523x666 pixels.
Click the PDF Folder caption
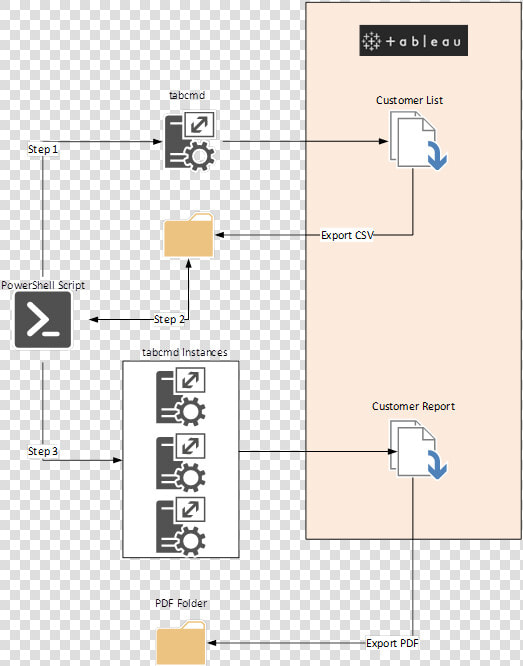coord(181,603)
